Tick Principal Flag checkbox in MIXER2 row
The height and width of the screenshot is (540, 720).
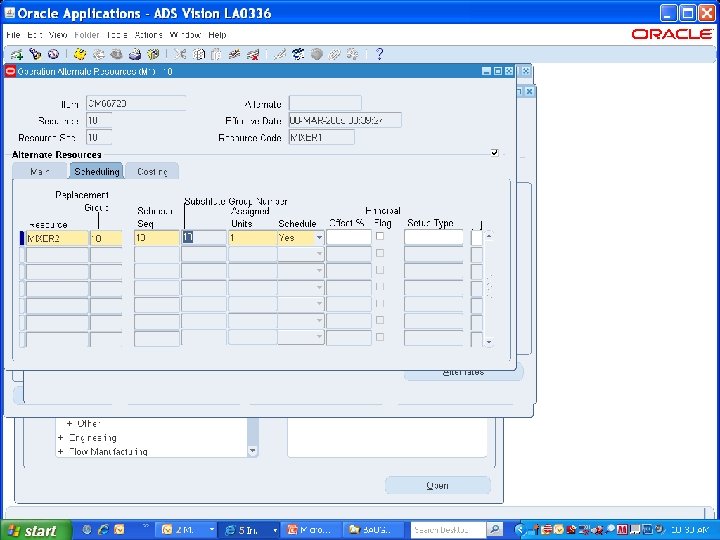click(x=380, y=236)
